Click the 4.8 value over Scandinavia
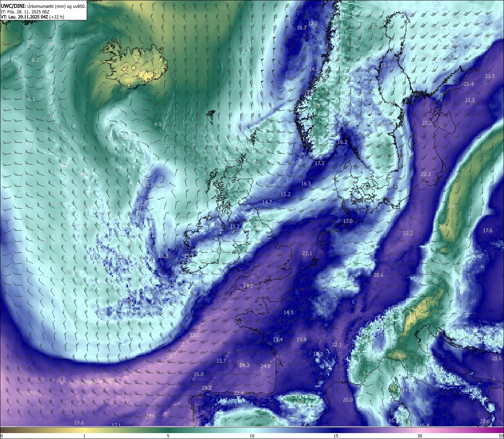The width and height of the screenshot is (504, 439). pyautogui.click(x=350, y=44)
